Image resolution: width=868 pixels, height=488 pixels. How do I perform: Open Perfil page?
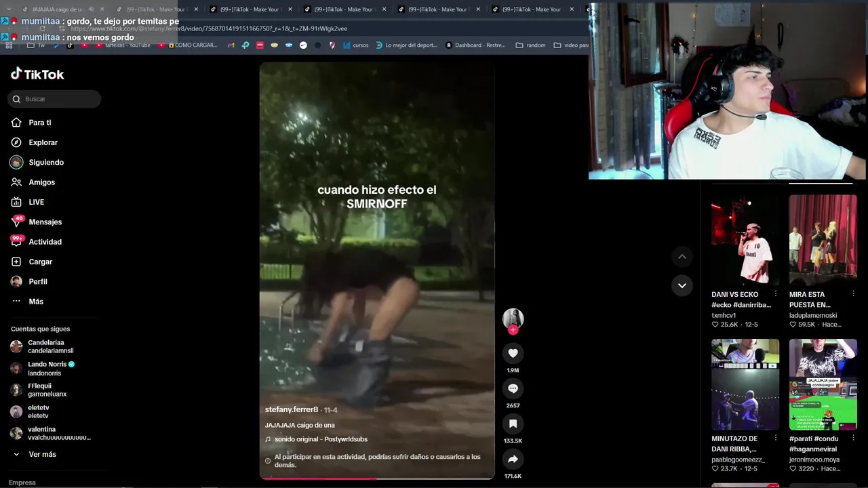(38, 281)
